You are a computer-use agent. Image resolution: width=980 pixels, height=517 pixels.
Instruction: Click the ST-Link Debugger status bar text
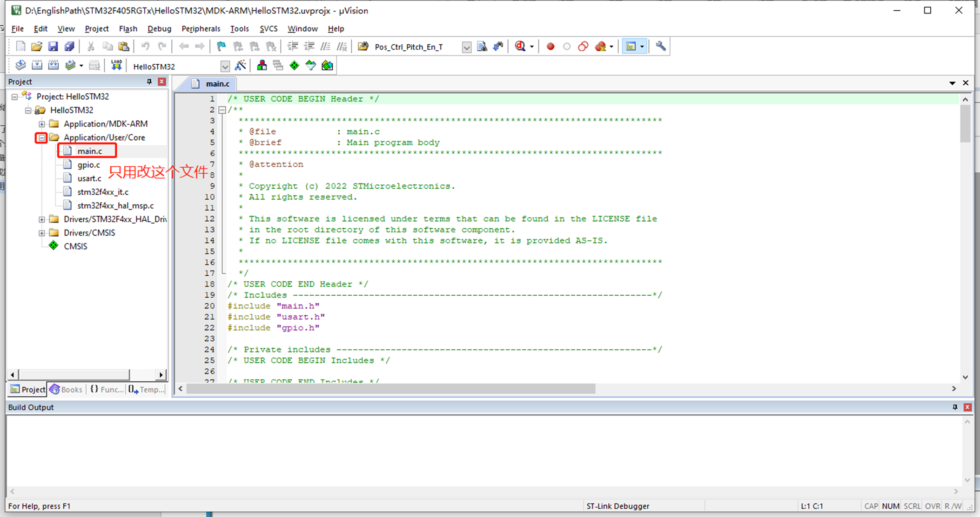click(618, 506)
